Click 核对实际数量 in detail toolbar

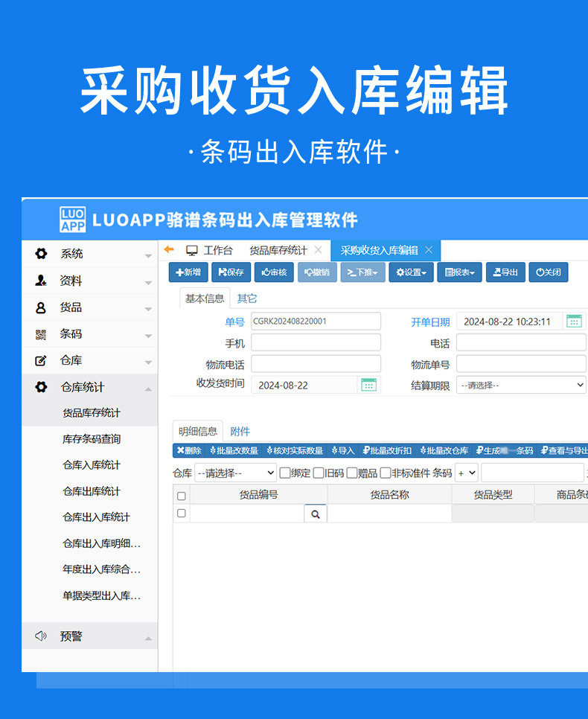tap(295, 451)
